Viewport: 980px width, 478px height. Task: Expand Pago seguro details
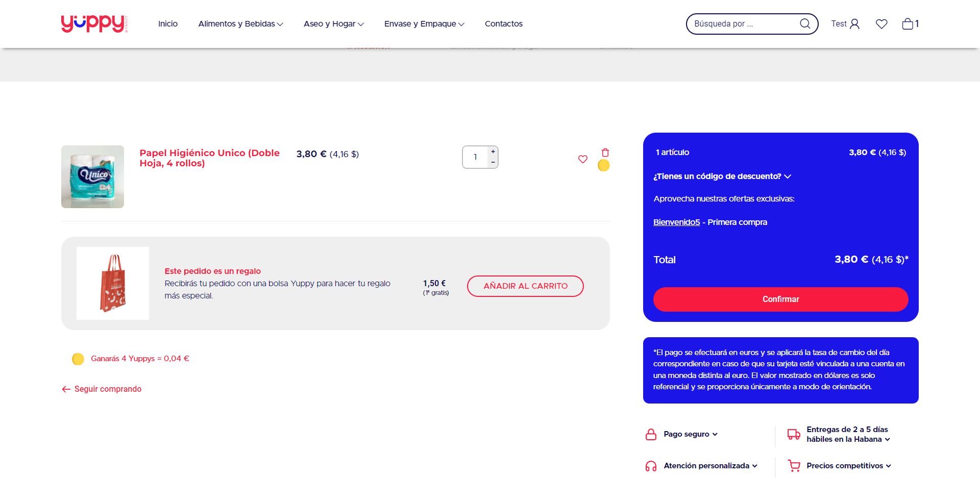pos(691,434)
